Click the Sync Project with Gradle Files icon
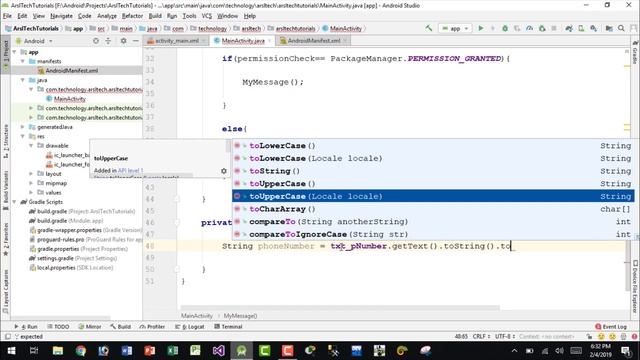Image resolution: width=640 pixels, height=360 pixels. point(569,28)
